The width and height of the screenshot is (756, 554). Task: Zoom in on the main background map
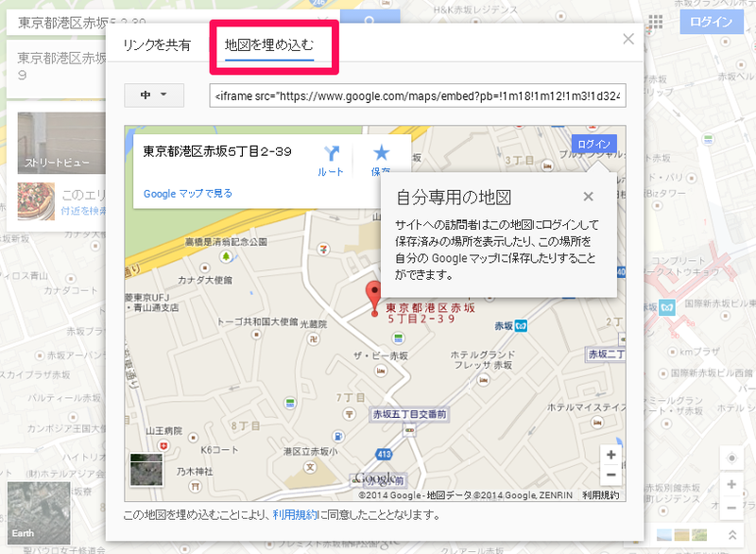pos(731,484)
